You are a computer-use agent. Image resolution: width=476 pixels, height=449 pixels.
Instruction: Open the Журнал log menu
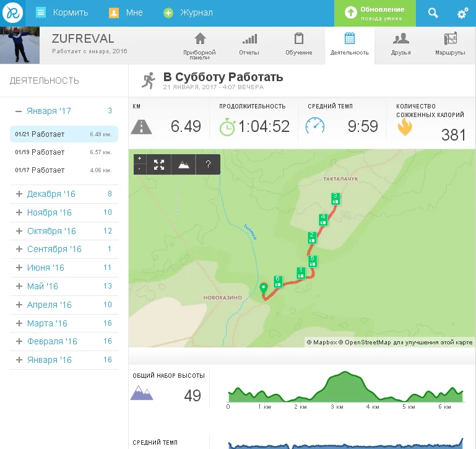click(x=188, y=13)
